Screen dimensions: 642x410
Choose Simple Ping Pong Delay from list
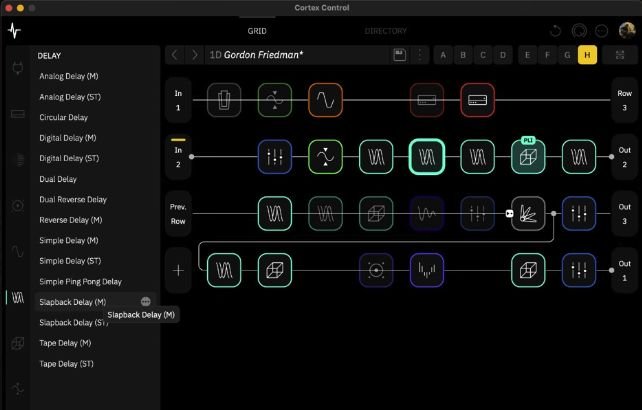click(x=81, y=281)
